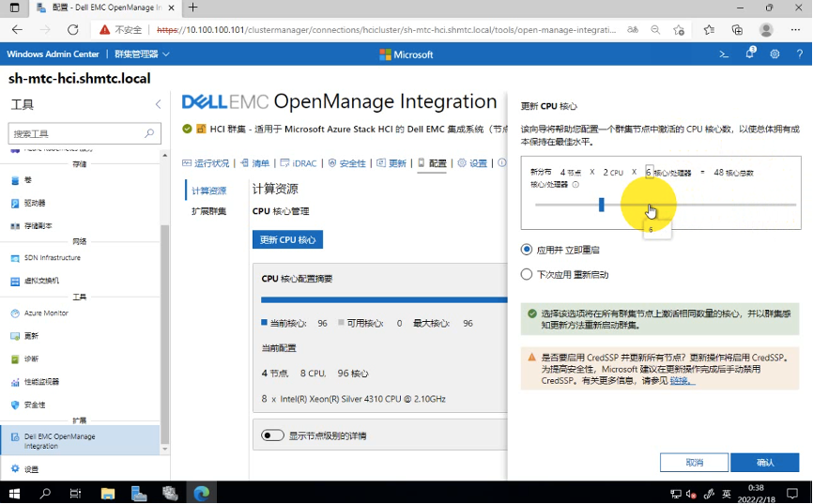
Task: Open Server Manager from taskbar
Action: (x=138, y=493)
